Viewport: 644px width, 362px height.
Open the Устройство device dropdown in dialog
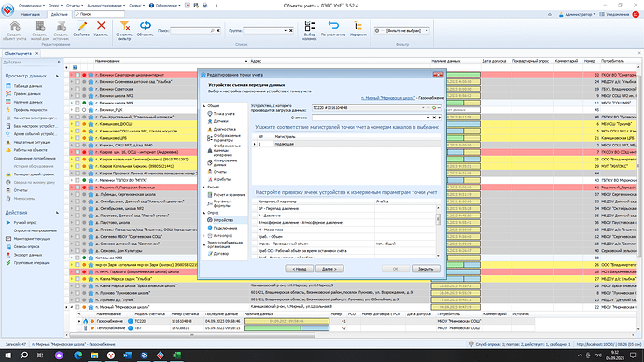423,108
